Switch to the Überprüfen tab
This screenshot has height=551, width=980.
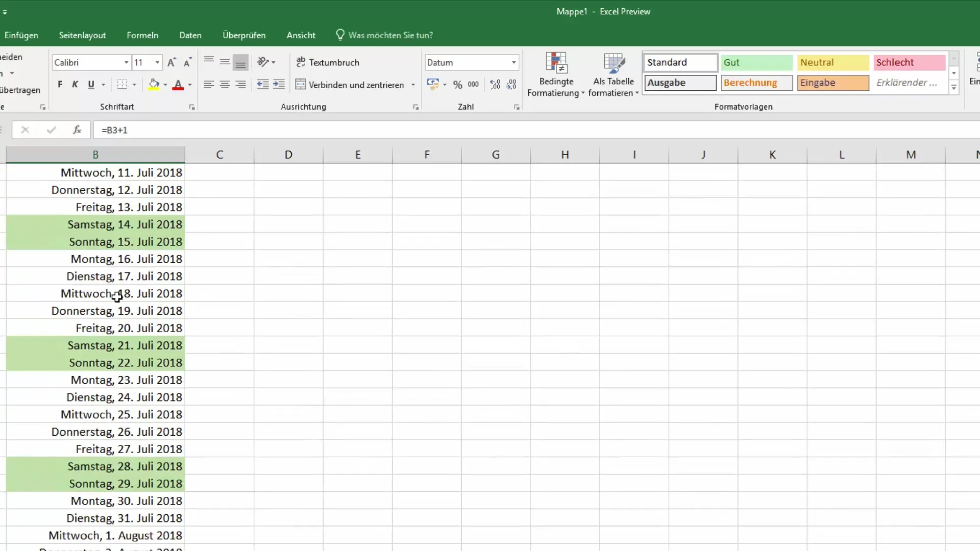pos(244,35)
